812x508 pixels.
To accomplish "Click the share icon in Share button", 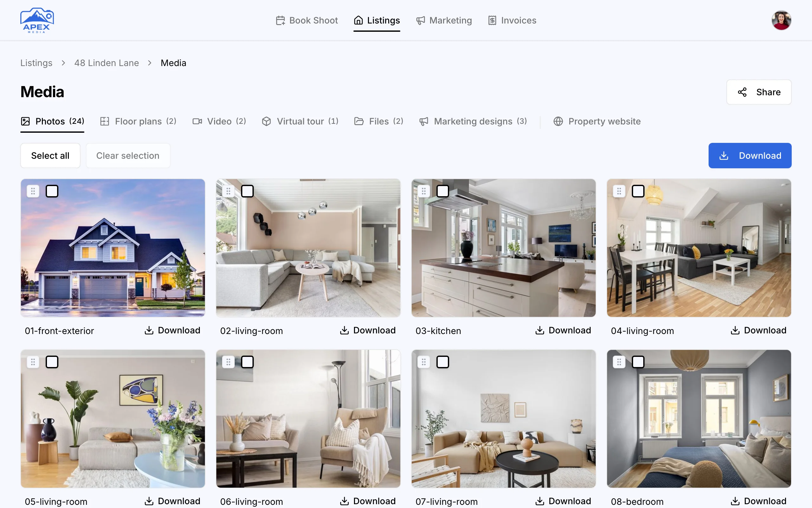I will click(742, 92).
